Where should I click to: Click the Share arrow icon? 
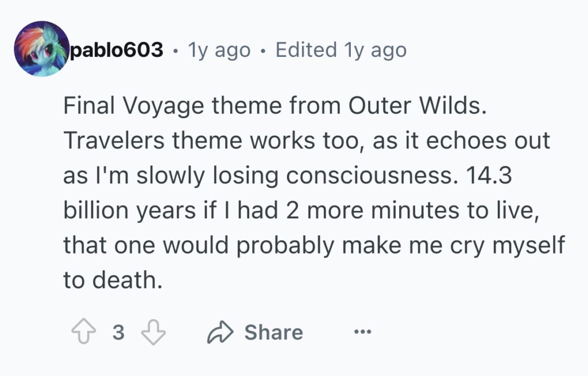click(x=220, y=332)
